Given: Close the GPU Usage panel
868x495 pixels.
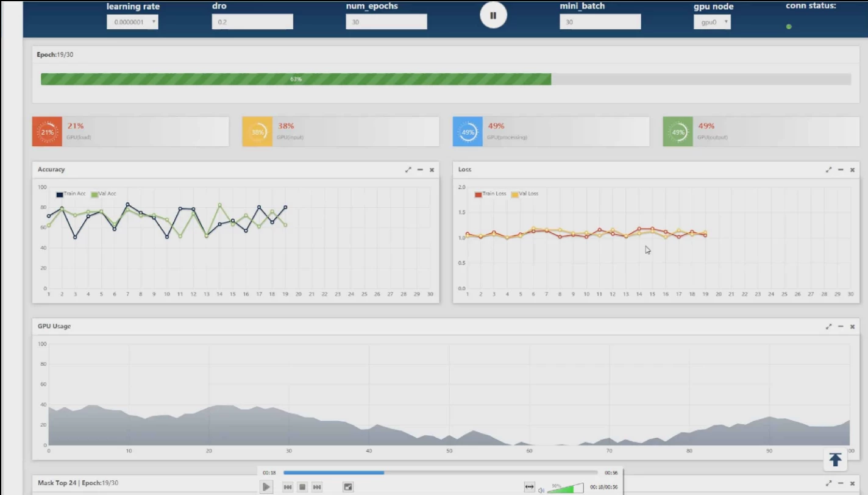Looking at the screenshot, I should tap(852, 327).
